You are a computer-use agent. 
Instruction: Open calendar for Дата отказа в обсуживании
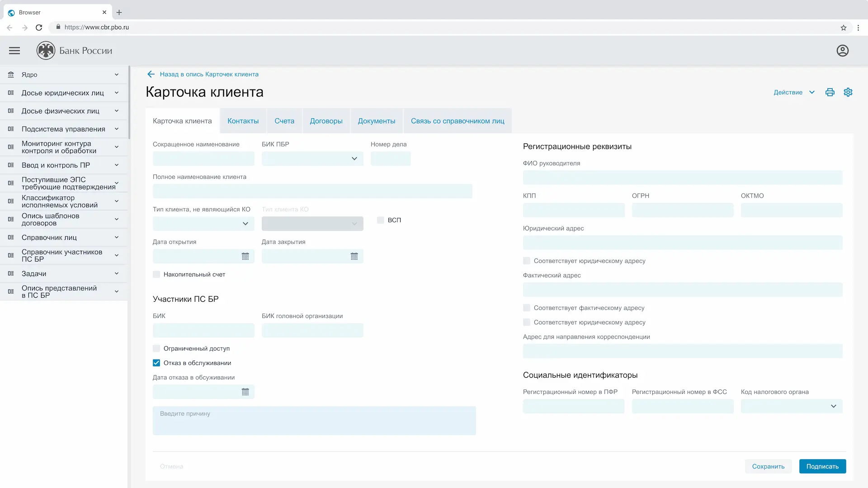click(245, 392)
